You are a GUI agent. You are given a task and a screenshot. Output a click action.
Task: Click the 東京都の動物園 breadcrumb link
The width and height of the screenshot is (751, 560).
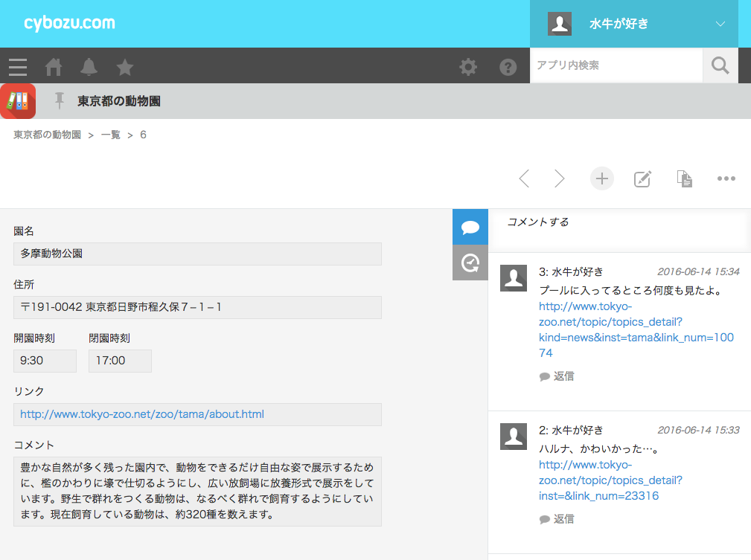click(x=47, y=135)
